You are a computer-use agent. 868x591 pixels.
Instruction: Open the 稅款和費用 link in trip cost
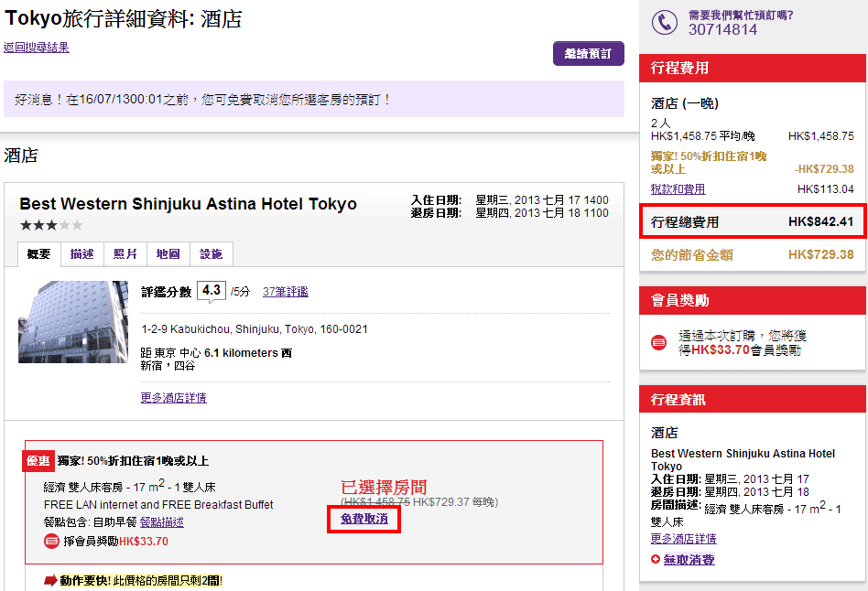pyautogui.click(x=678, y=189)
